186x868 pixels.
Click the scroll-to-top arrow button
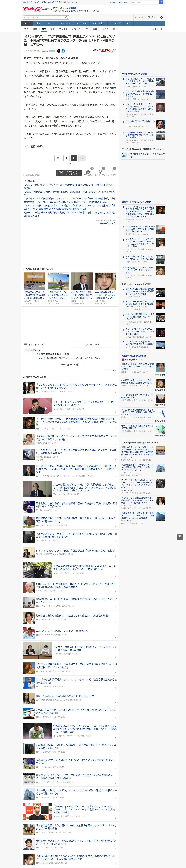pyautogui.click(x=180, y=536)
